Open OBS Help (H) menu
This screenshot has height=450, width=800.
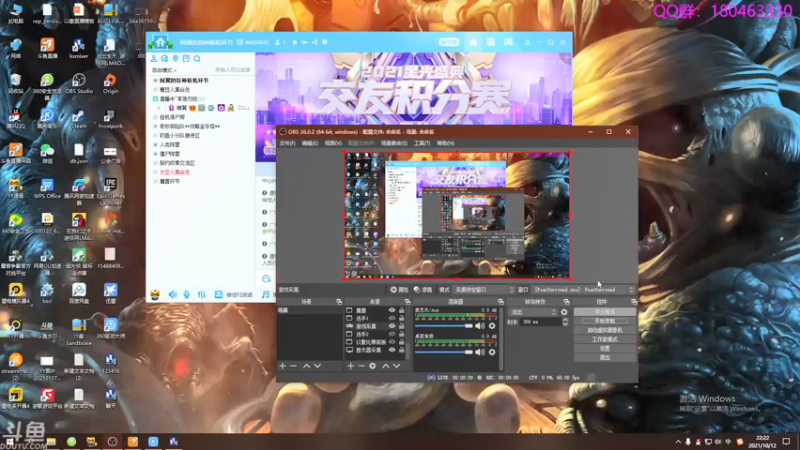click(x=445, y=143)
